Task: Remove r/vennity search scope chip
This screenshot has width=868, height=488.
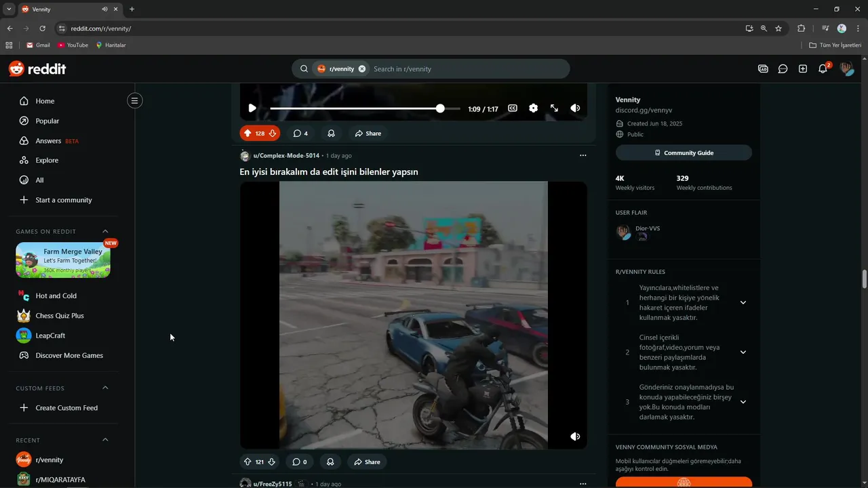Action: point(362,68)
